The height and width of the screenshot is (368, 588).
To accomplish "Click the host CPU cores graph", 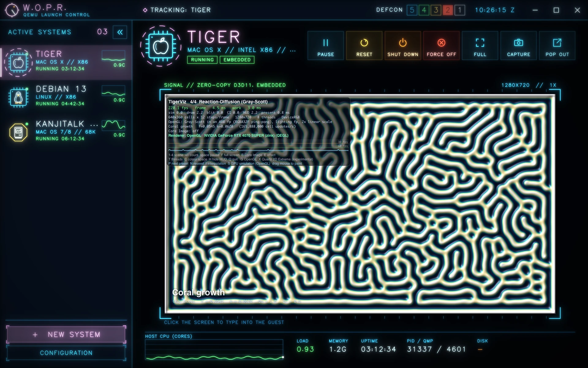I will (214, 350).
